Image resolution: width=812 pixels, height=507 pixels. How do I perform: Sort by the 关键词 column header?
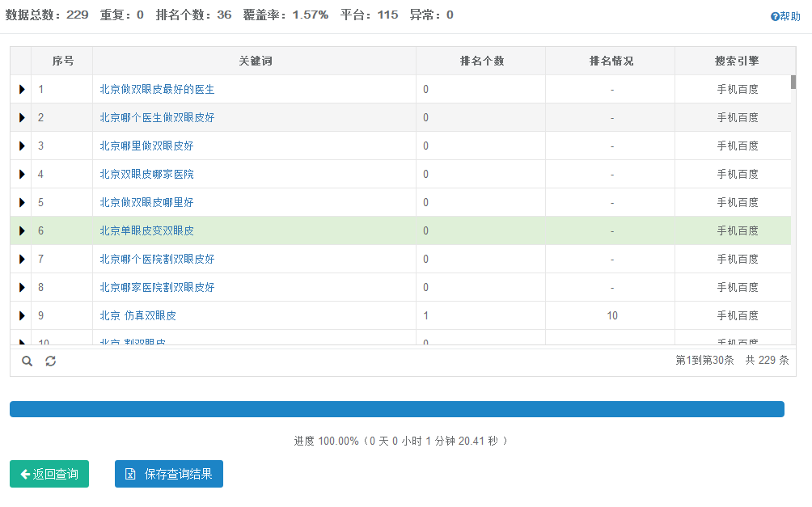[x=255, y=61]
